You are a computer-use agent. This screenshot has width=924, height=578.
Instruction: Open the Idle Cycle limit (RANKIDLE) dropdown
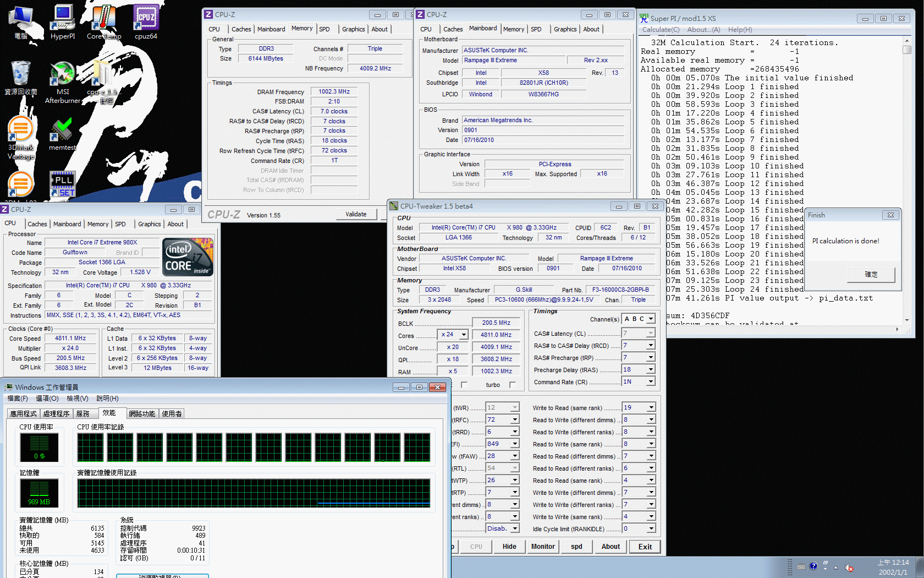tap(651, 528)
